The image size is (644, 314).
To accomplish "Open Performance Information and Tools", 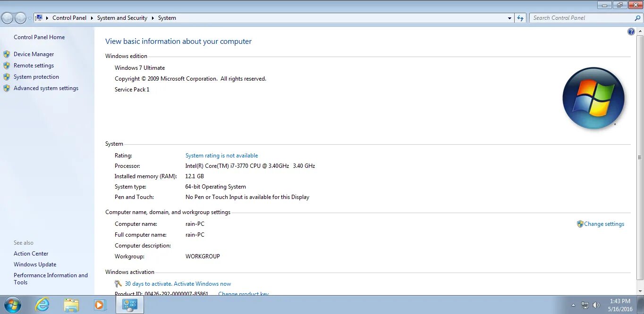I will coord(51,279).
